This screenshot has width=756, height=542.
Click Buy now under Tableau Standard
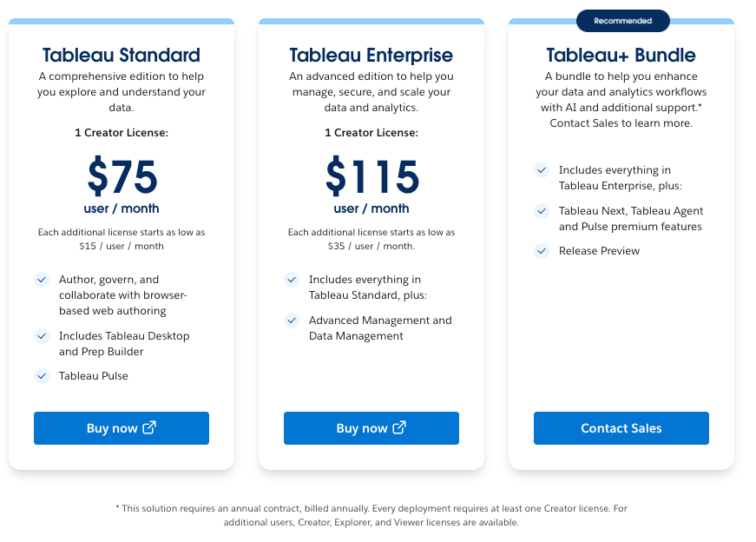coord(122,428)
